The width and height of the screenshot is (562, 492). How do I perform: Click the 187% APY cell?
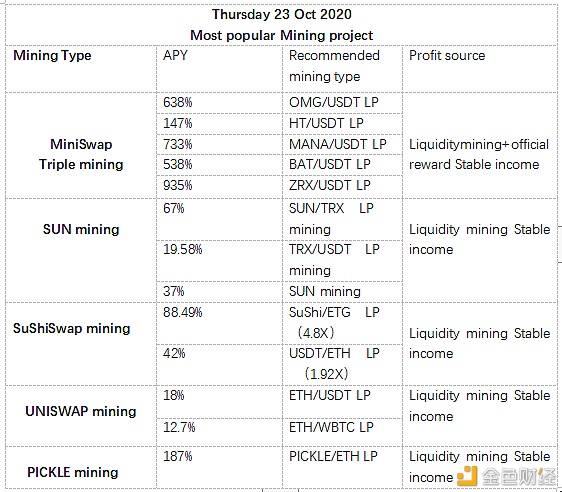pos(219,467)
